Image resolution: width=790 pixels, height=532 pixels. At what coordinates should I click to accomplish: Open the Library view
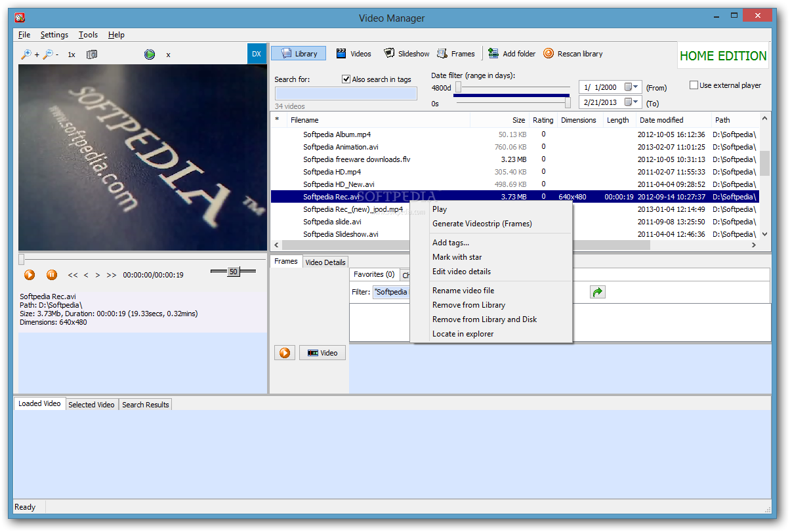(x=299, y=54)
